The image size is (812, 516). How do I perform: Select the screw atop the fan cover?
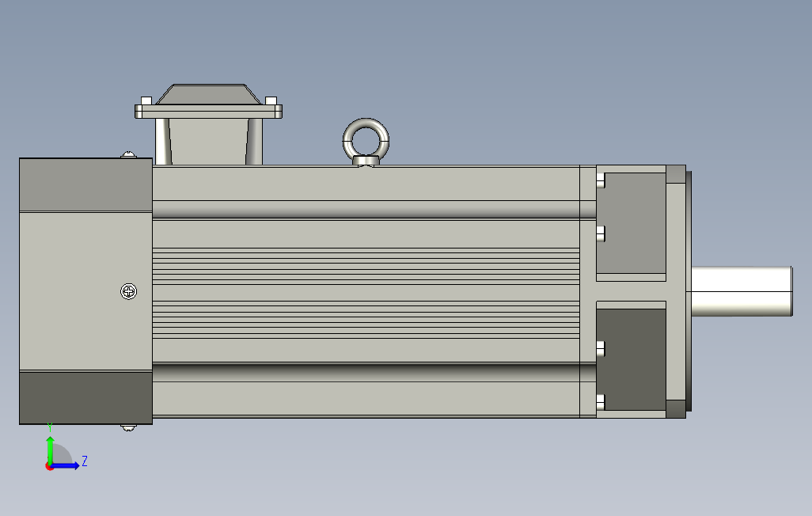pyautogui.click(x=128, y=155)
